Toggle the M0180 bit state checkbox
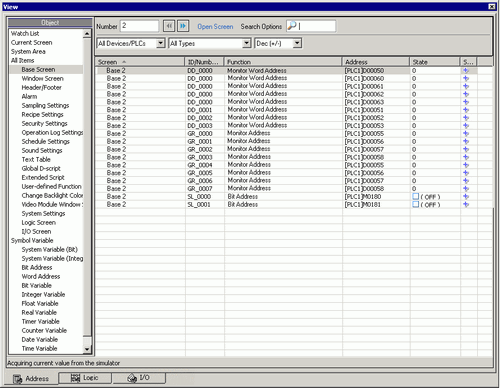500x388 pixels. point(415,196)
